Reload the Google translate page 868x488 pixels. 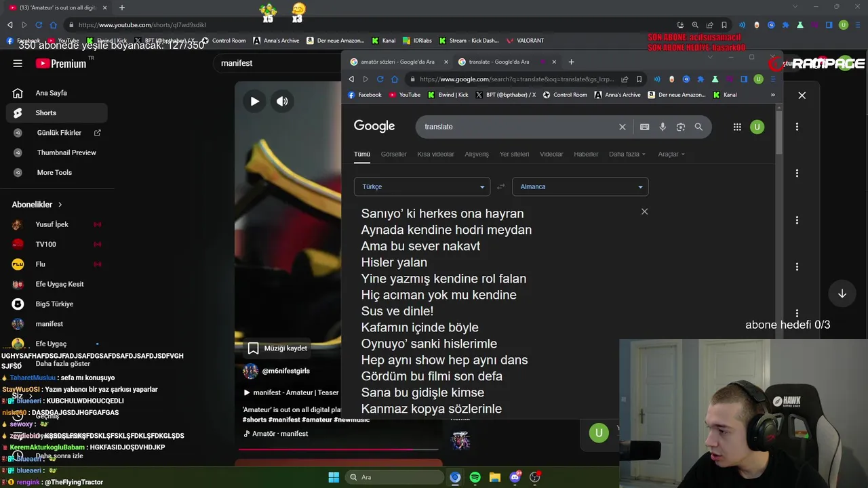click(380, 79)
